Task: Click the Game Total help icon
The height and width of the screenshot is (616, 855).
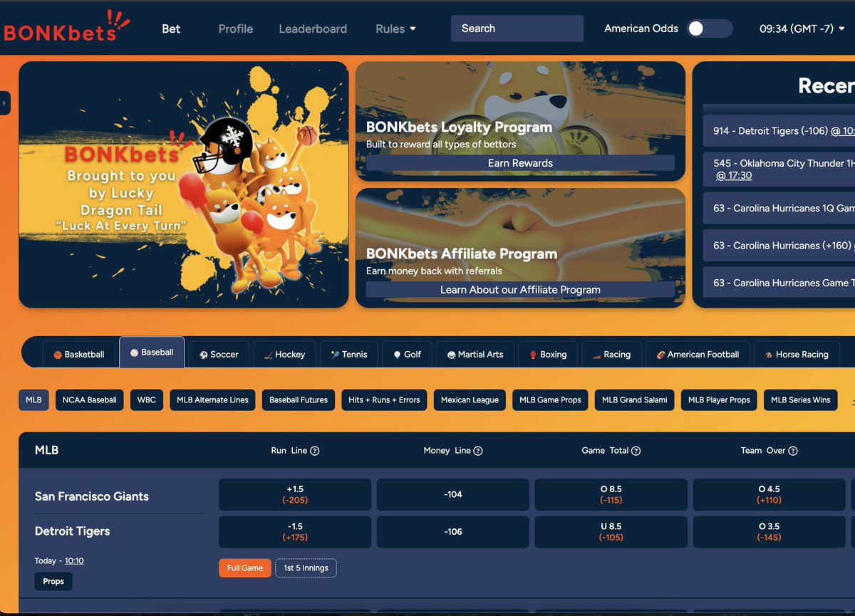Action: click(636, 451)
